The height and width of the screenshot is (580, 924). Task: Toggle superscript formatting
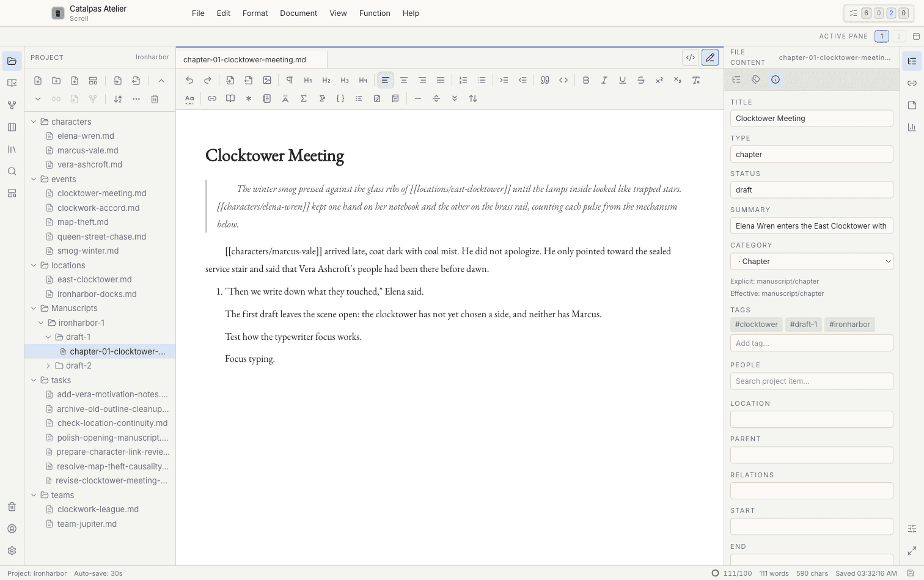click(659, 80)
